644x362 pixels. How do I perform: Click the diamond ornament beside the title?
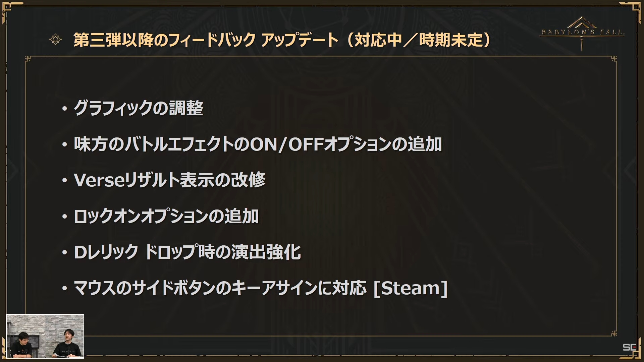coord(55,40)
